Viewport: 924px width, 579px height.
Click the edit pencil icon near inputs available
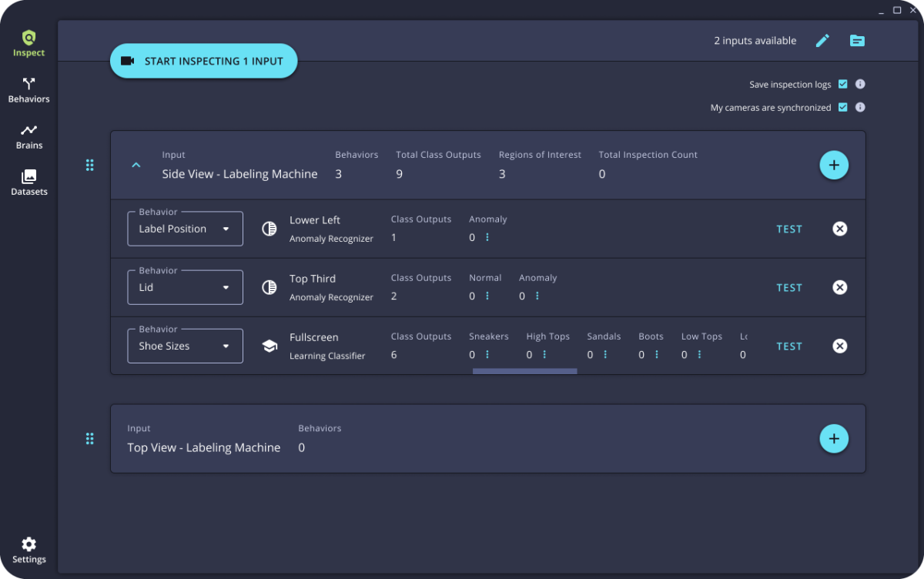(822, 40)
